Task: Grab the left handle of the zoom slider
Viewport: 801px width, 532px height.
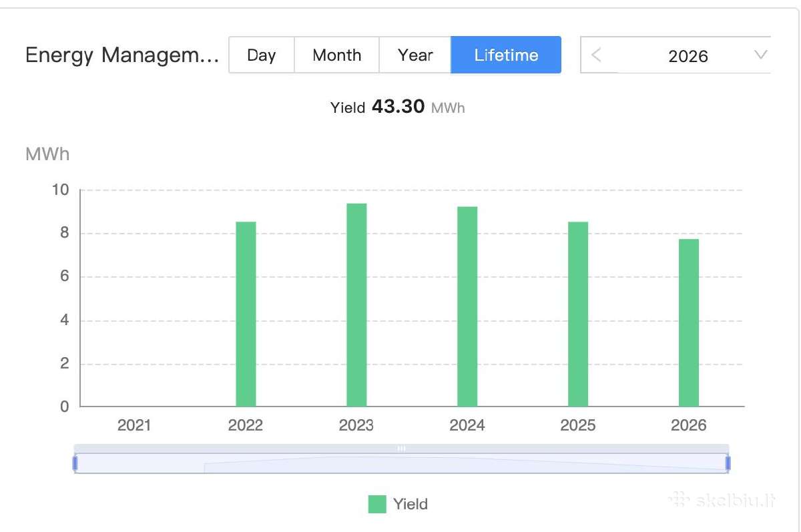Action: (75, 463)
